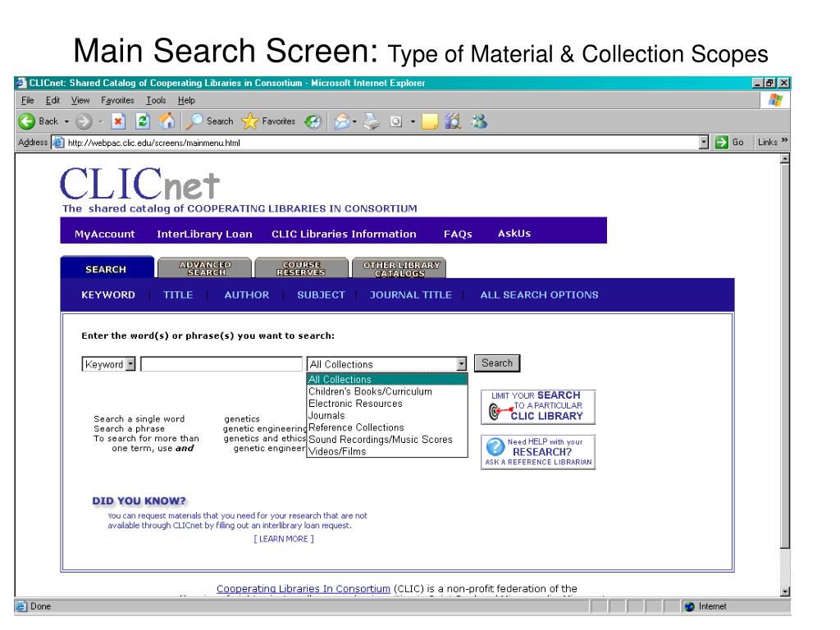840x630 pixels.
Task: Switch to the Advanced Search tab
Action: click(x=205, y=268)
